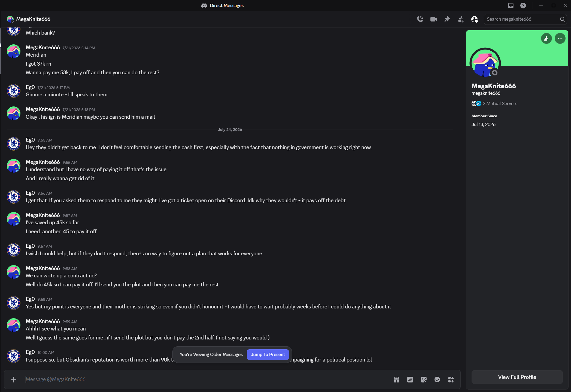Screen dimensions: 571x392
Task: Start a video call
Action: pos(433,19)
